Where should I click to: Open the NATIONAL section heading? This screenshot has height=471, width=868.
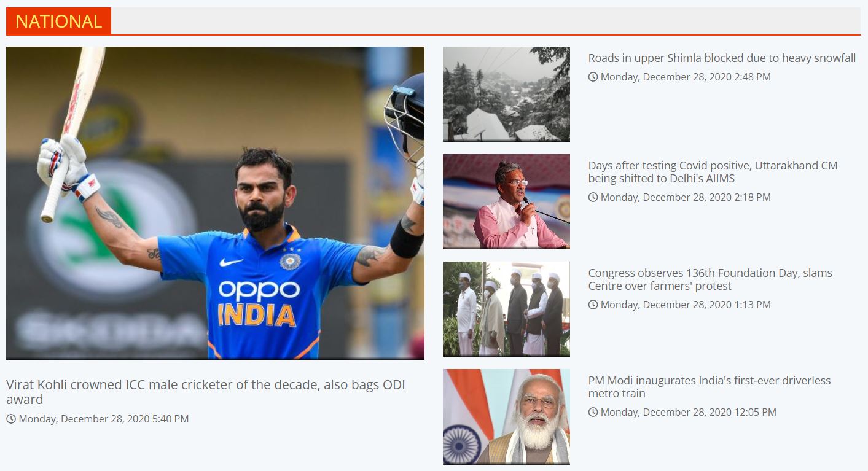[58, 21]
